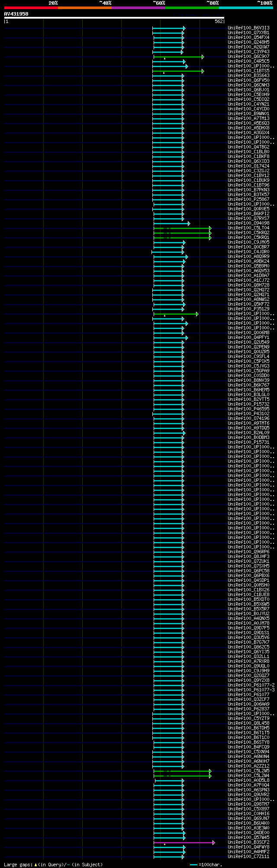This screenshot has width=277, height=868.
Task: Open hit UniRef100_B6V3I3
Action: tap(248, 28)
